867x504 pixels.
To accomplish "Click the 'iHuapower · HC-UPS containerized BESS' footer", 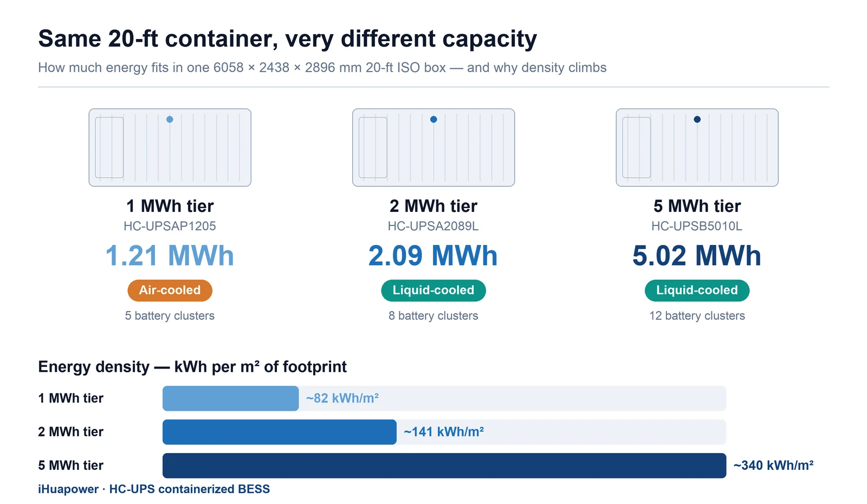I will 154,489.
